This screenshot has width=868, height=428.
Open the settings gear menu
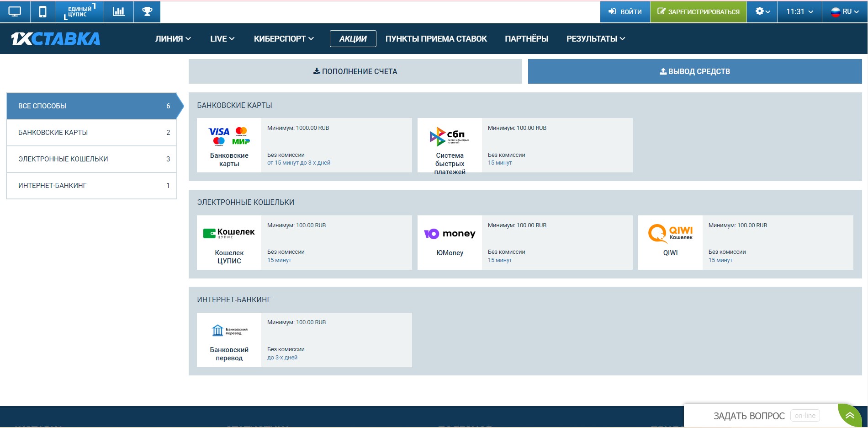[x=762, y=12]
